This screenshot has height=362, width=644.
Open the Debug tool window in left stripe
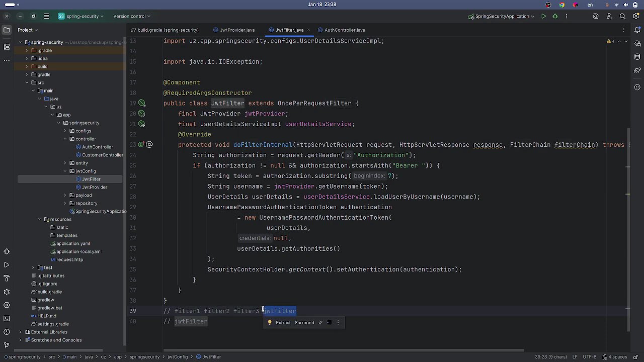pos(7,251)
